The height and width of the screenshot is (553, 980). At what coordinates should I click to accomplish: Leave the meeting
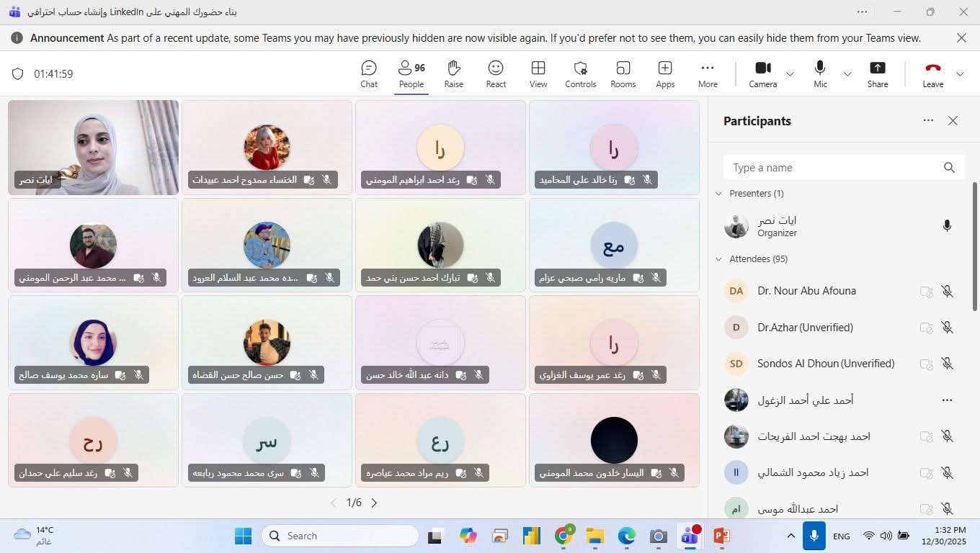click(932, 72)
